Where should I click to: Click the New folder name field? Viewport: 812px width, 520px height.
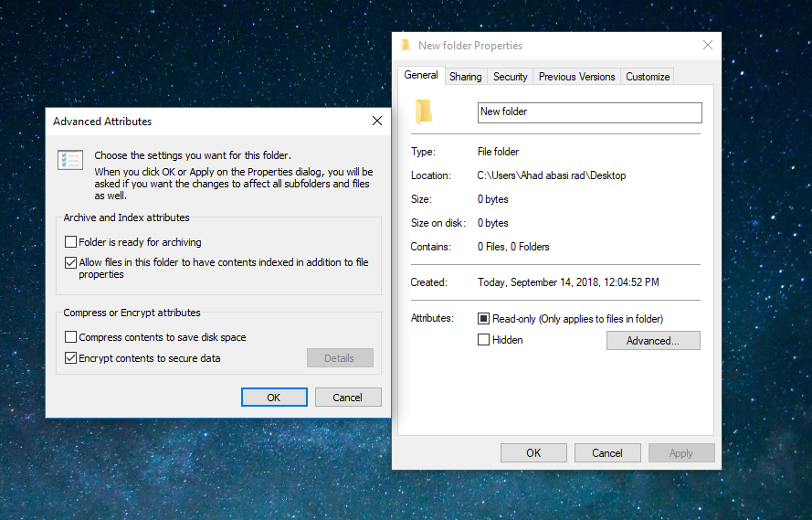coord(590,112)
